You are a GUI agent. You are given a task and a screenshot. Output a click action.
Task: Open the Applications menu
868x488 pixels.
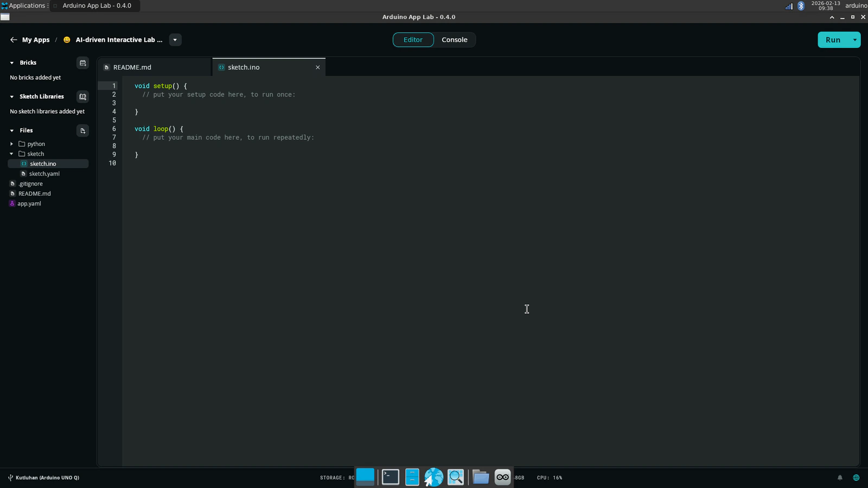24,5
